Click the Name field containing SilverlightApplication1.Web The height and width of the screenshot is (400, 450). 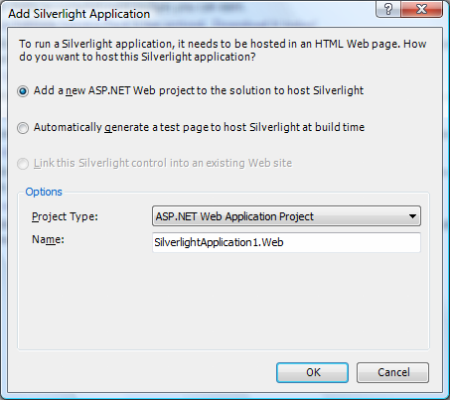coord(286,242)
